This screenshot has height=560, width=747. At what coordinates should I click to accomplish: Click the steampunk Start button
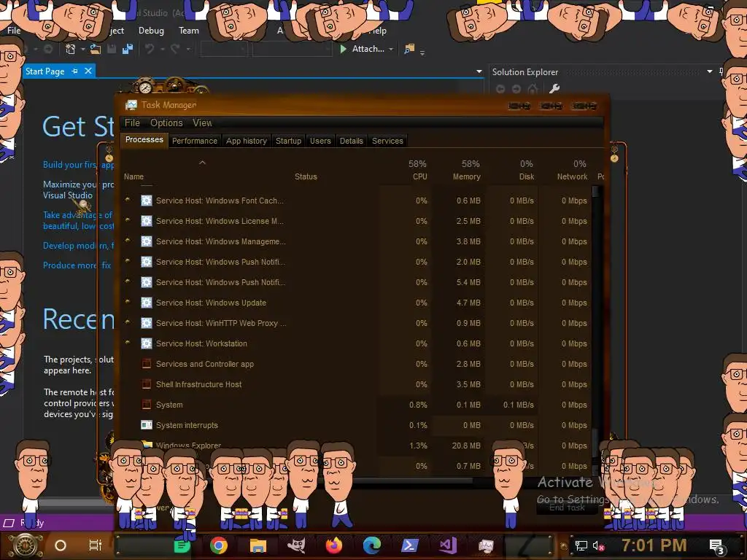pos(25,545)
